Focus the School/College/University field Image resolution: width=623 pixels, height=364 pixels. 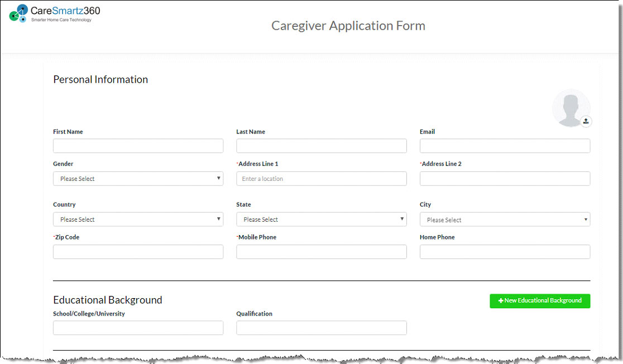pos(138,328)
